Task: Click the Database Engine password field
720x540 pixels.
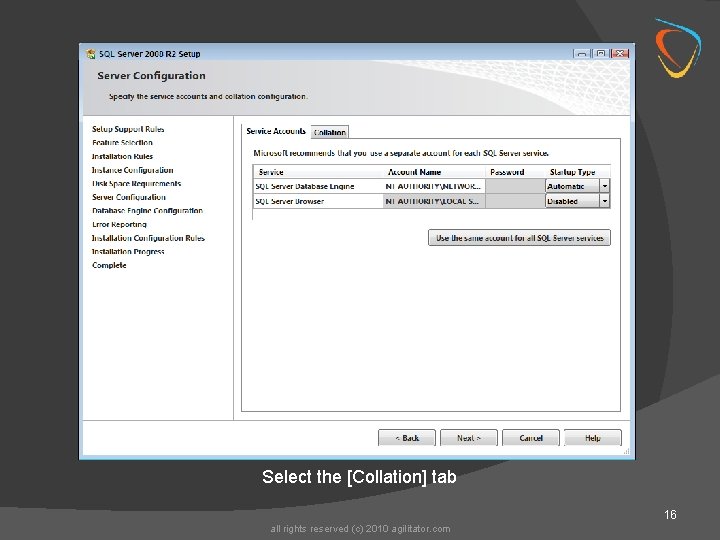Action: click(x=515, y=186)
